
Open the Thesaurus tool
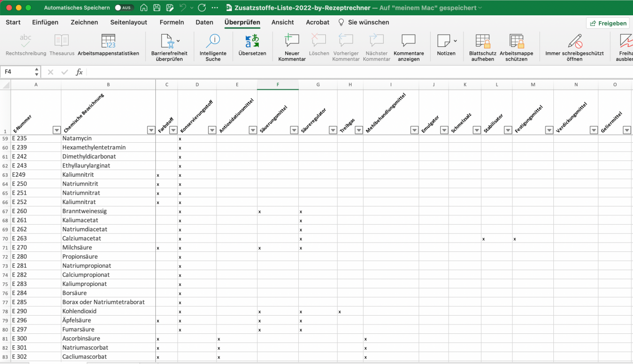click(61, 47)
